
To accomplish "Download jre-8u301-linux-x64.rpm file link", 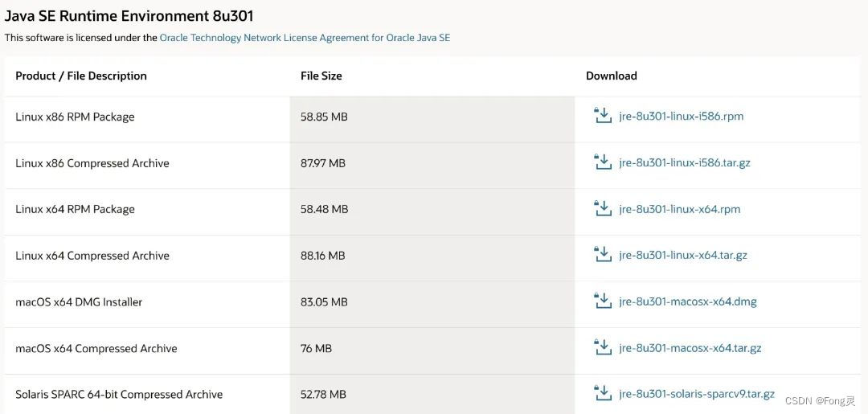I will [679, 209].
